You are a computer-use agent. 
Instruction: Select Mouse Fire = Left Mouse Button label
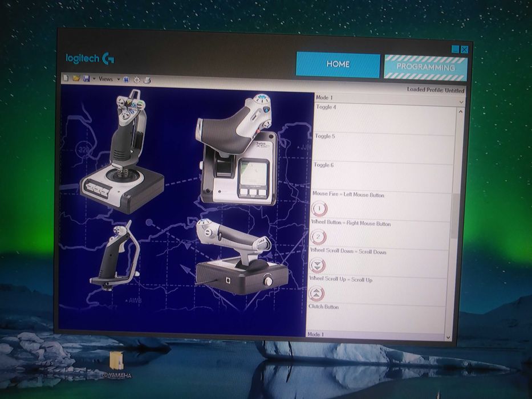point(348,194)
